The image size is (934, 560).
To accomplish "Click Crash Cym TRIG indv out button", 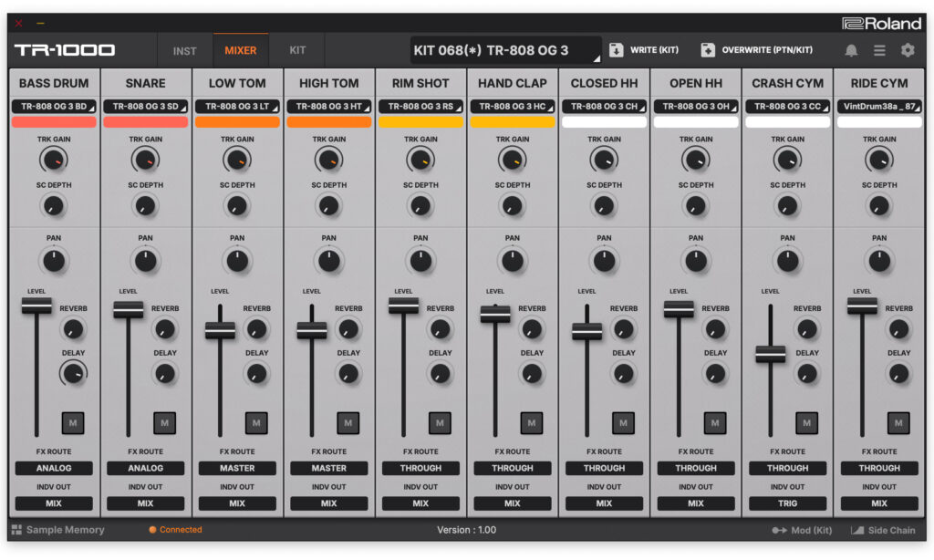I will click(x=787, y=503).
